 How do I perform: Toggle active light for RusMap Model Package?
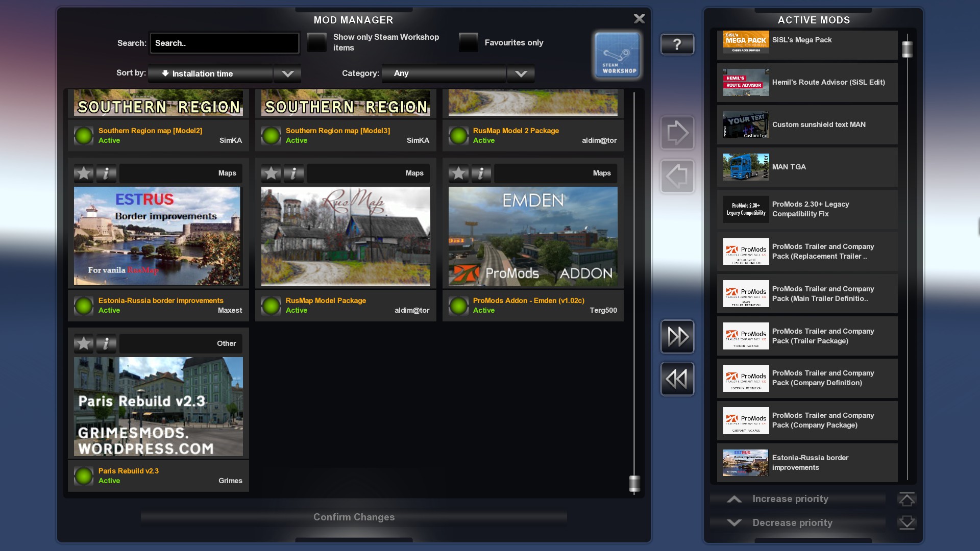(x=271, y=306)
